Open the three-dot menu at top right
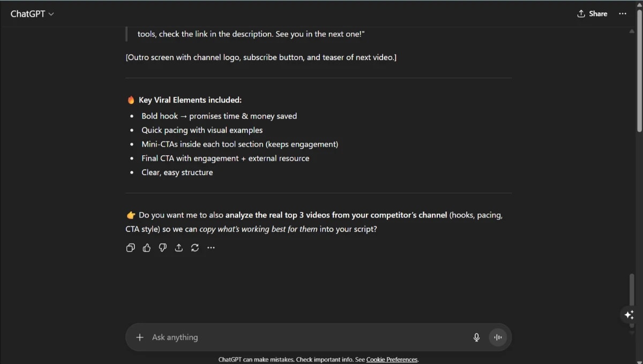The image size is (643, 364). point(622,13)
